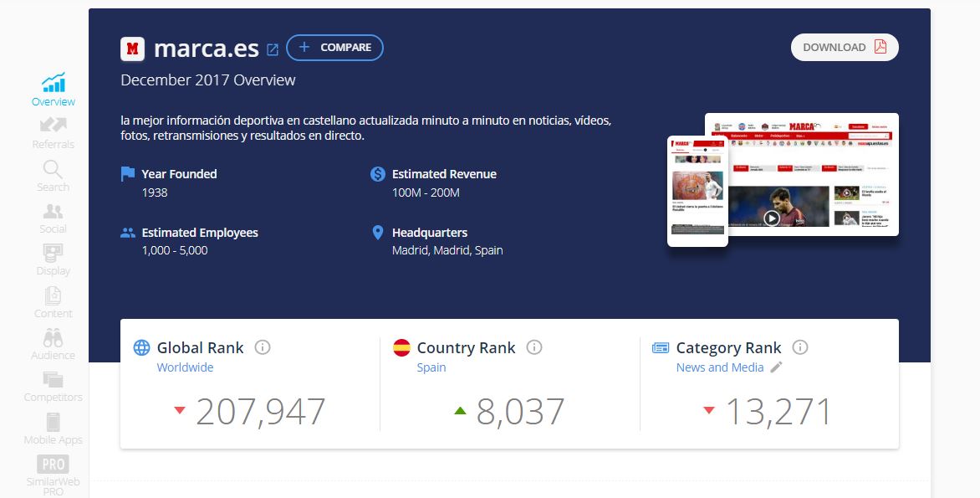Edit category with the pencil icon
The image size is (980, 498).
tap(776, 367)
